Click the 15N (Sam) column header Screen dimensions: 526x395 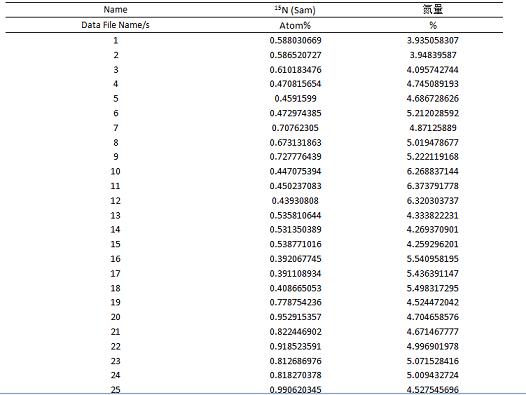coord(295,10)
